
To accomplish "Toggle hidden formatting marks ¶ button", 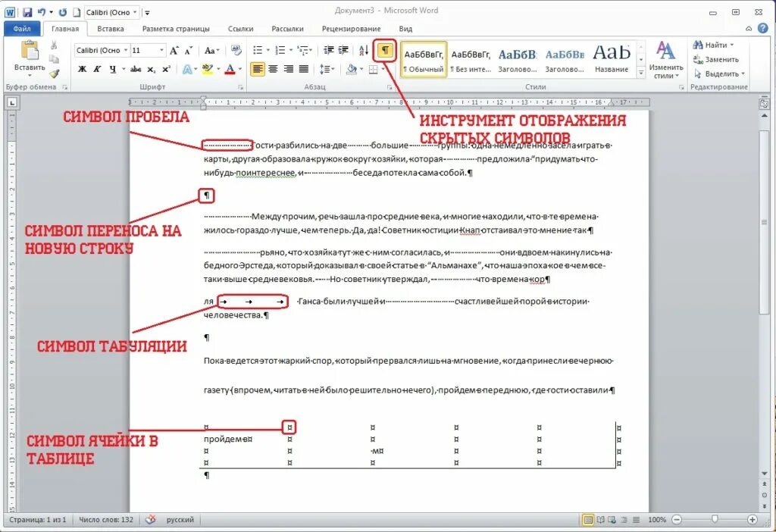I will [x=385, y=50].
